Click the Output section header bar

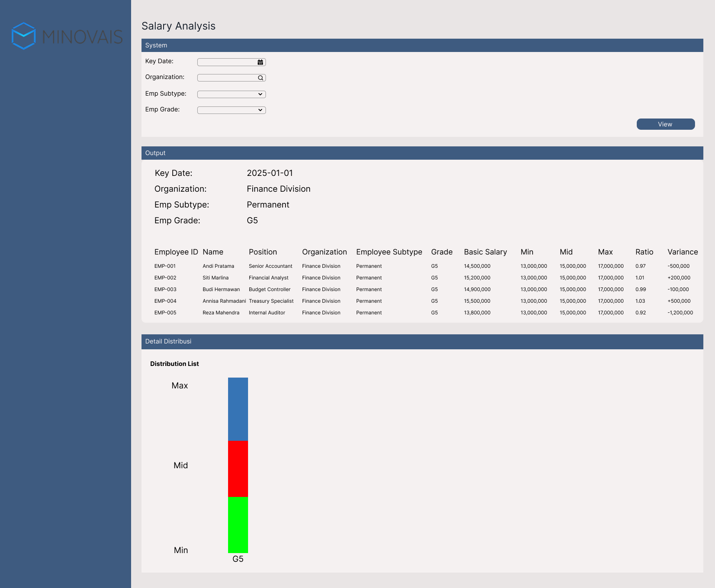coord(422,153)
